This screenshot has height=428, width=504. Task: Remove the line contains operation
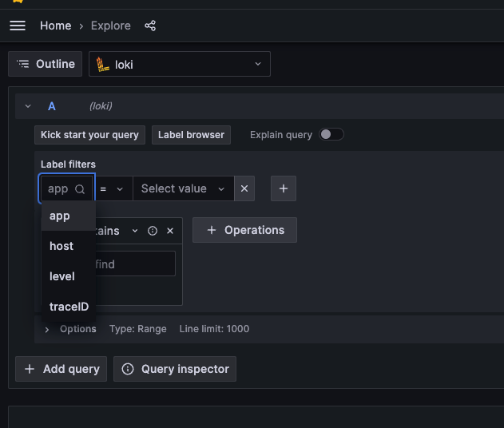coord(170,231)
